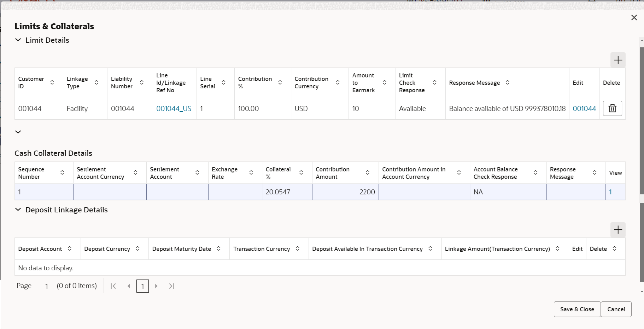The height and width of the screenshot is (329, 644).
Task: Edit the limit row via 001044 link
Action: tap(584, 108)
